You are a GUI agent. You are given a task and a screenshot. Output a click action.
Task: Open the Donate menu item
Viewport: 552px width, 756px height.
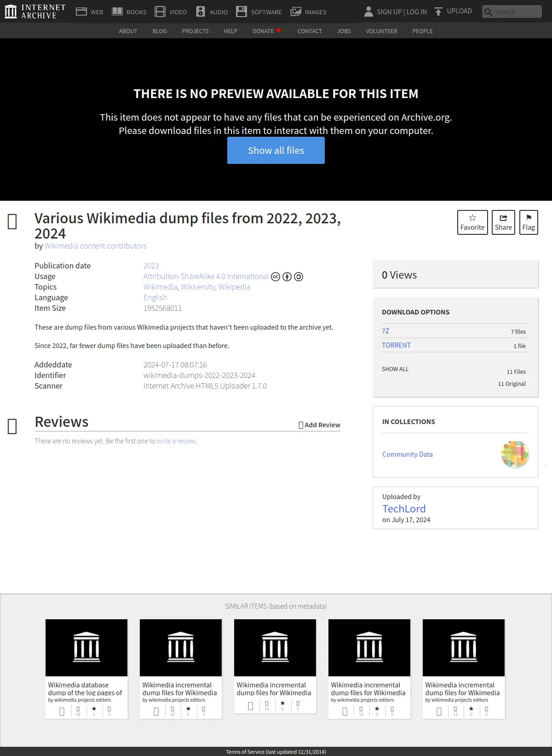(263, 31)
